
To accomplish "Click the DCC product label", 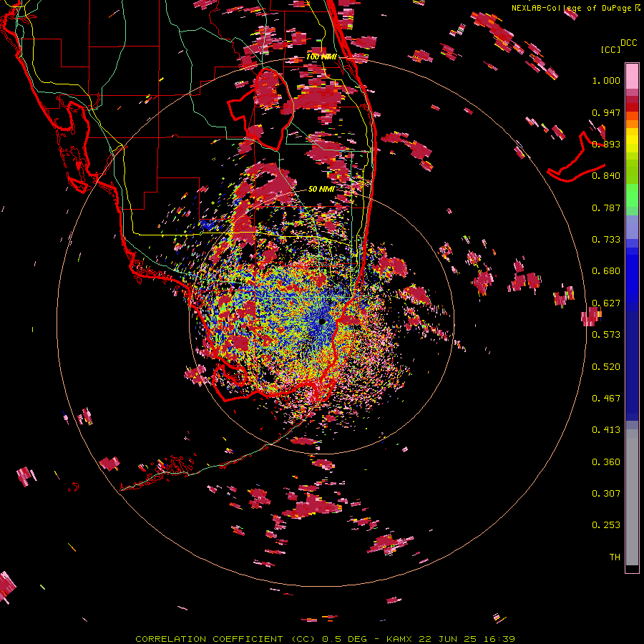I will [628, 43].
